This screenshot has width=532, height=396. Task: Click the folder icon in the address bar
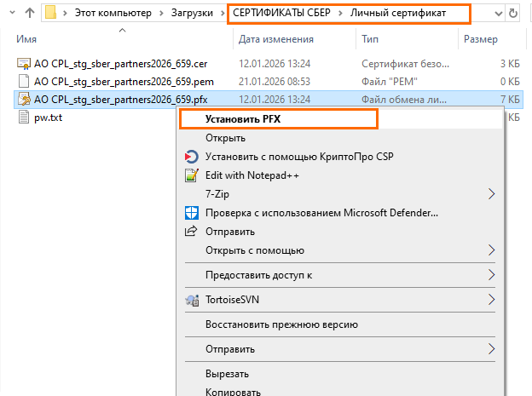pos(53,14)
